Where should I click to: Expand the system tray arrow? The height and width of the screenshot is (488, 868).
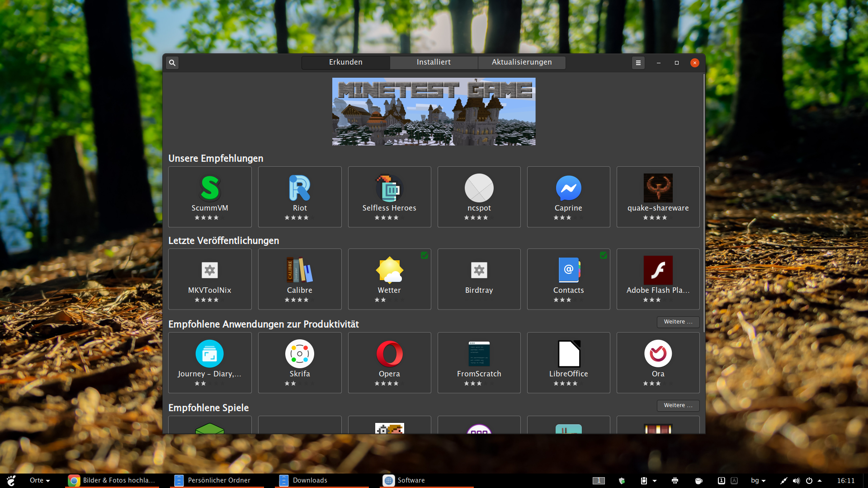pos(820,481)
